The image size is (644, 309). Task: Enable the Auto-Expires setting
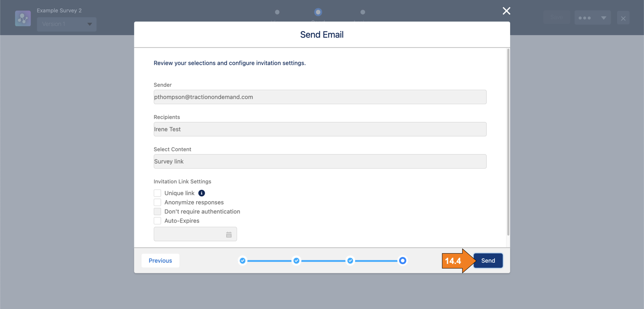point(157,220)
